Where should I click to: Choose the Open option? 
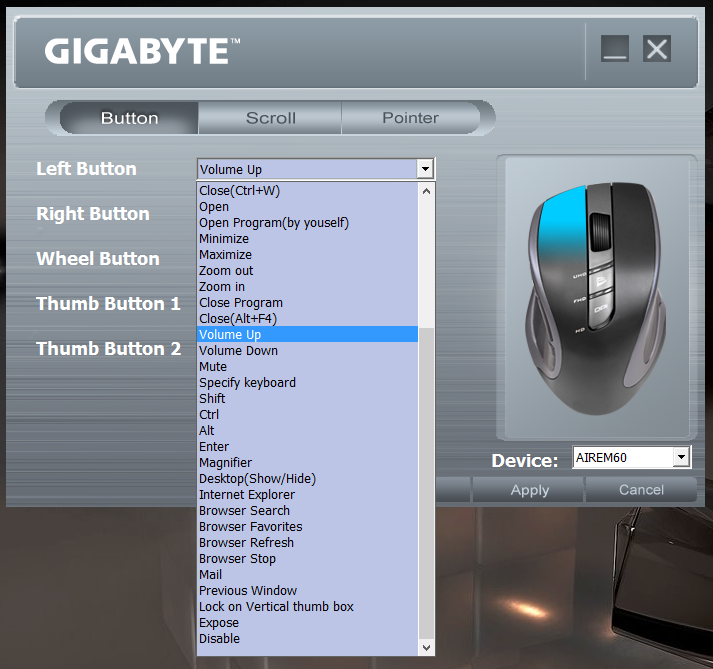click(x=307, y=206)
